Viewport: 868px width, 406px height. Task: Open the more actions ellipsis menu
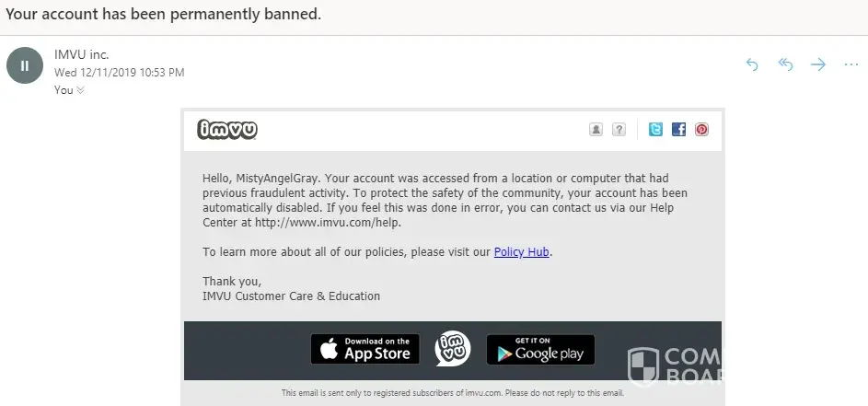pyautogui.click(x=850, y=64)
